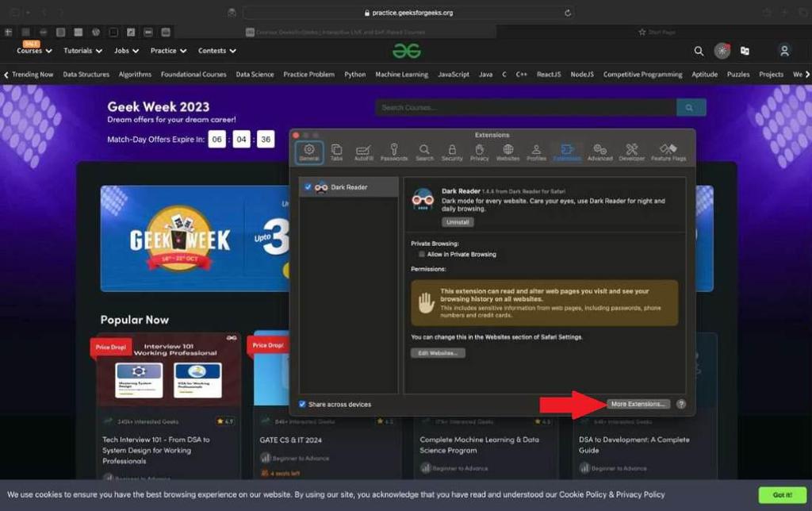Click the More Extensions button
The height and width of the screenshot is (511, 812).
638,404
